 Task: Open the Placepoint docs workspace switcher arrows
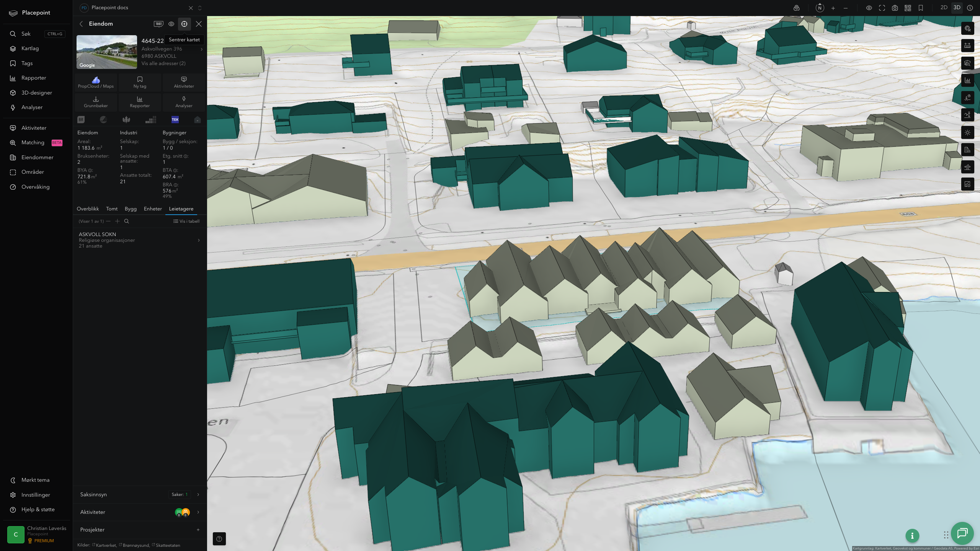point(199,8)
